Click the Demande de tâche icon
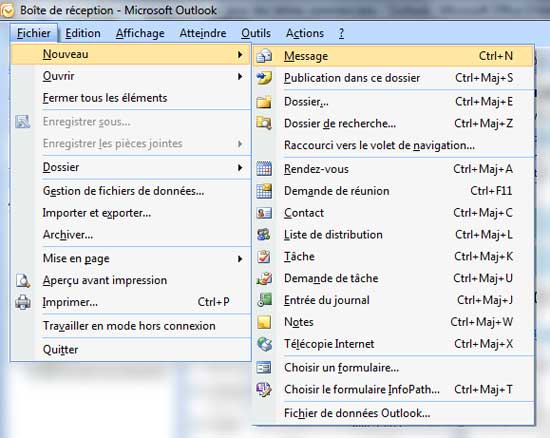 (264, 278)
